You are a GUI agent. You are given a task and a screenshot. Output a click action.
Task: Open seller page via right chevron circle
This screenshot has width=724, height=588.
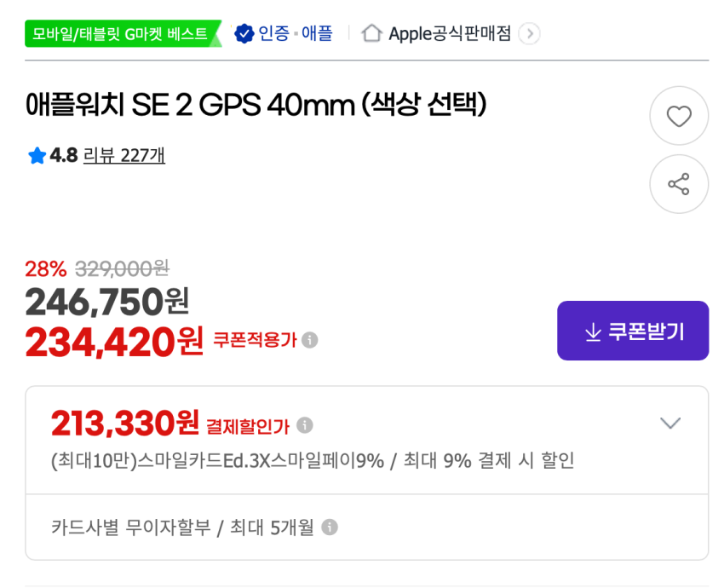(x=529, y=34)
